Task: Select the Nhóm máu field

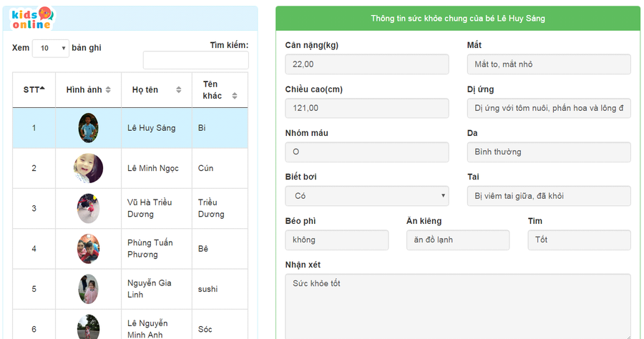Action: point(366,152)
